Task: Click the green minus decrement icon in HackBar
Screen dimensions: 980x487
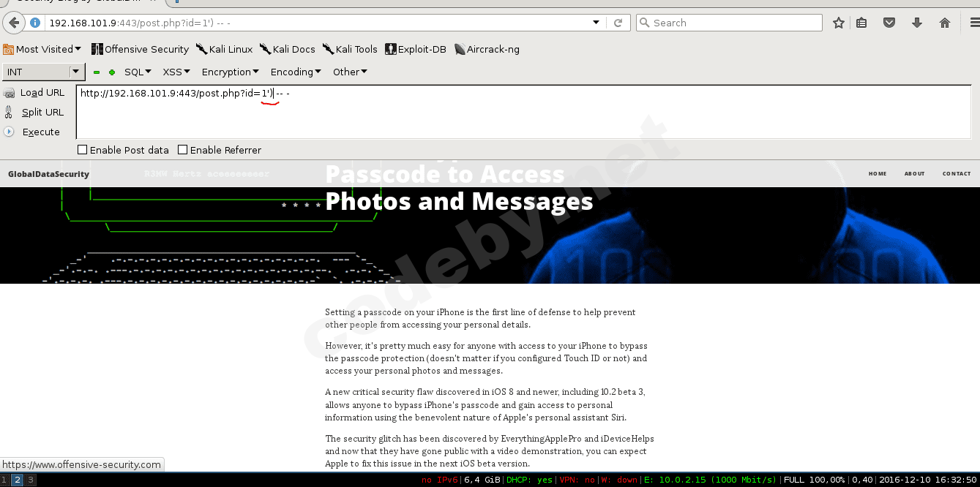Action: coord(97,72)
